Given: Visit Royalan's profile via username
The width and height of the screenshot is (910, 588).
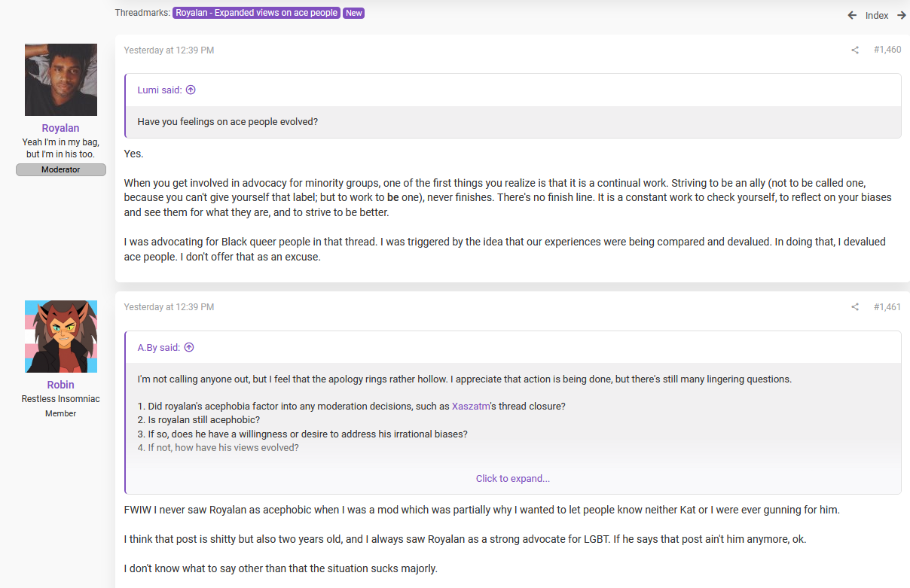Looking at the screenshot, I should (61, 128).
